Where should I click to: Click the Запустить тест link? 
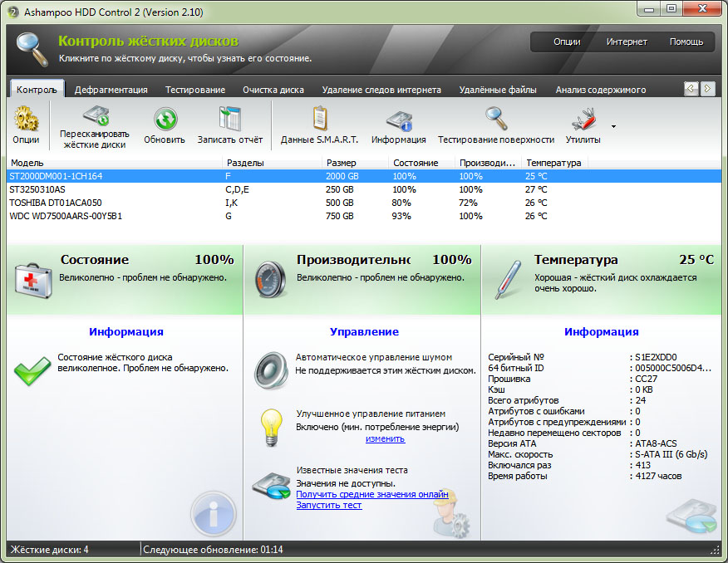pyautogui.click(x=329, y=505)
